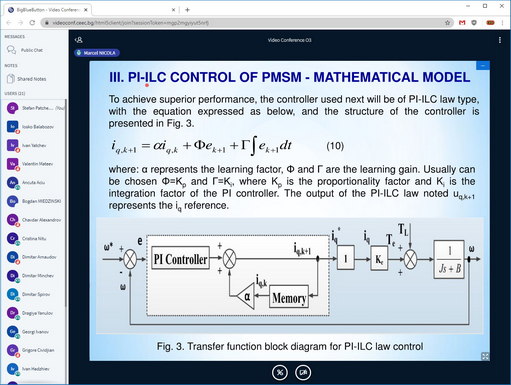Switch to the BigBlueButton browser tab

click(x=48, y=10)
